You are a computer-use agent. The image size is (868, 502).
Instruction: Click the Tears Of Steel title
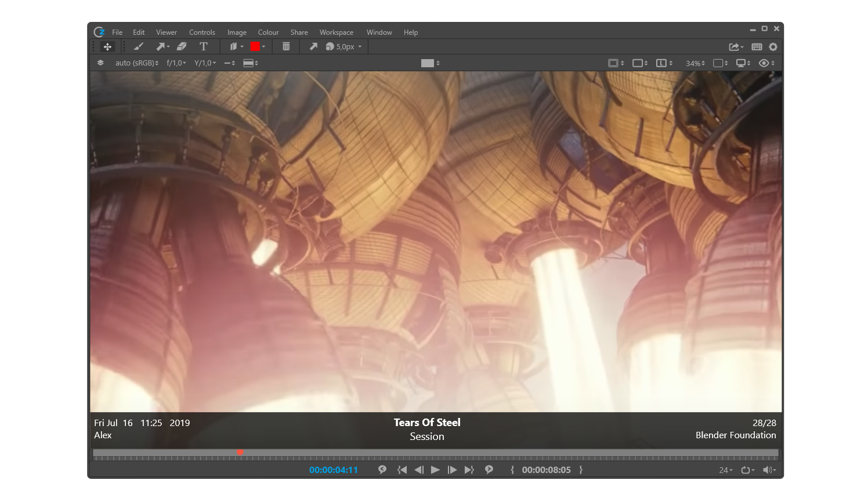pyautogui.click(x=427, y=423)
